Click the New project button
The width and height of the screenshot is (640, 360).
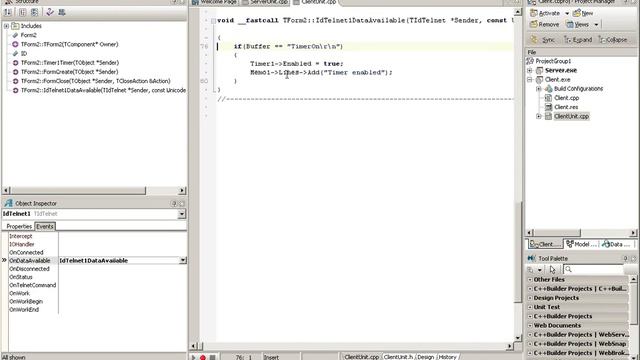click(583, 13)
